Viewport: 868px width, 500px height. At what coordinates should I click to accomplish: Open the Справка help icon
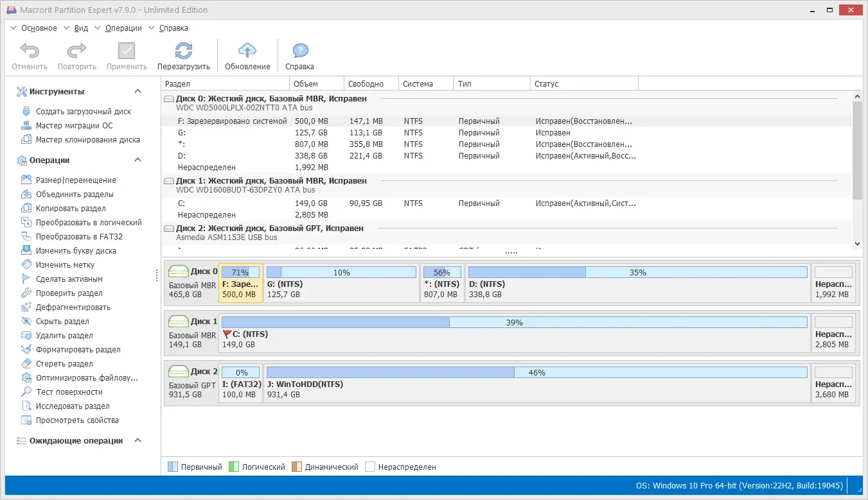(x=299, y=51)
